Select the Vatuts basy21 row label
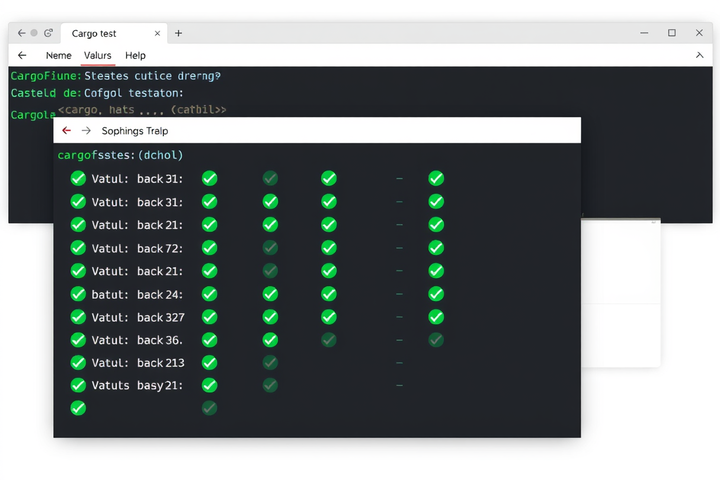The height and width of the screenshot is (480, 720). coord(137,385)
